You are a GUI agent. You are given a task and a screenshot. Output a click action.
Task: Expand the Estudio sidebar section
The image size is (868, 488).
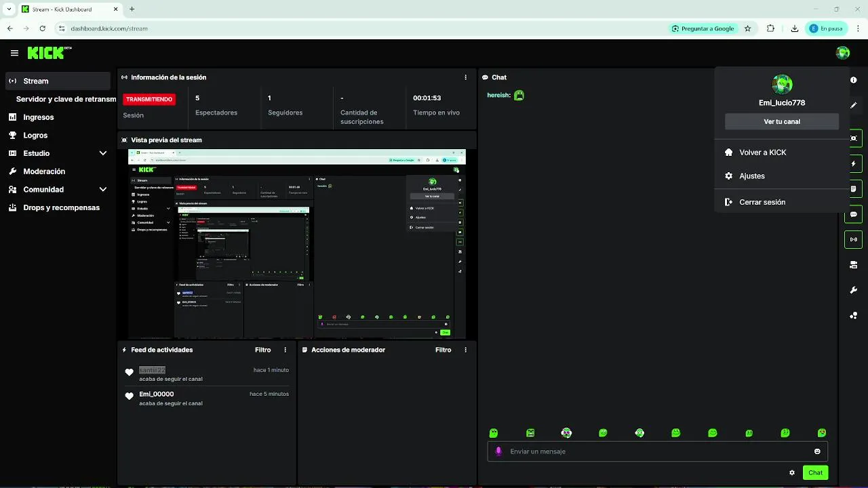(x=103, y=153)
